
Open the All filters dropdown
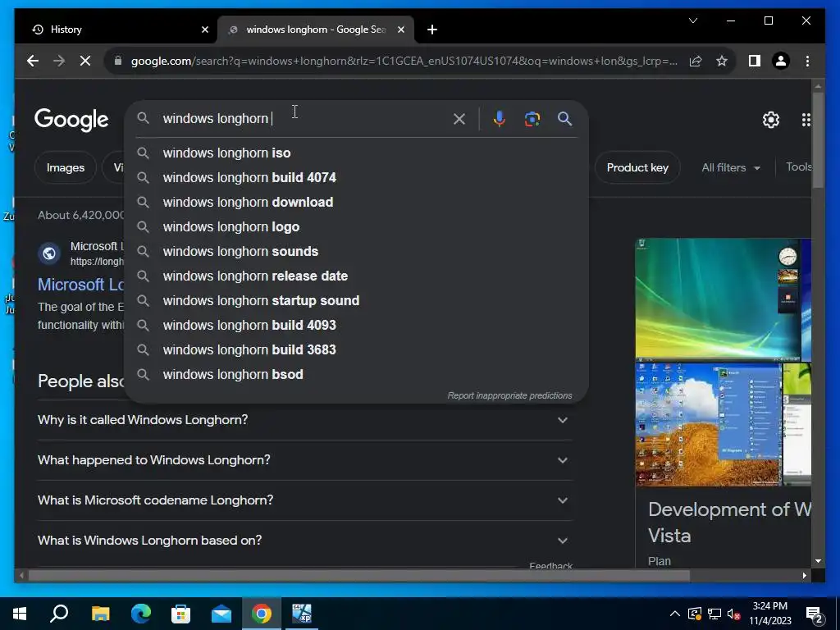[x=731, y=167]
